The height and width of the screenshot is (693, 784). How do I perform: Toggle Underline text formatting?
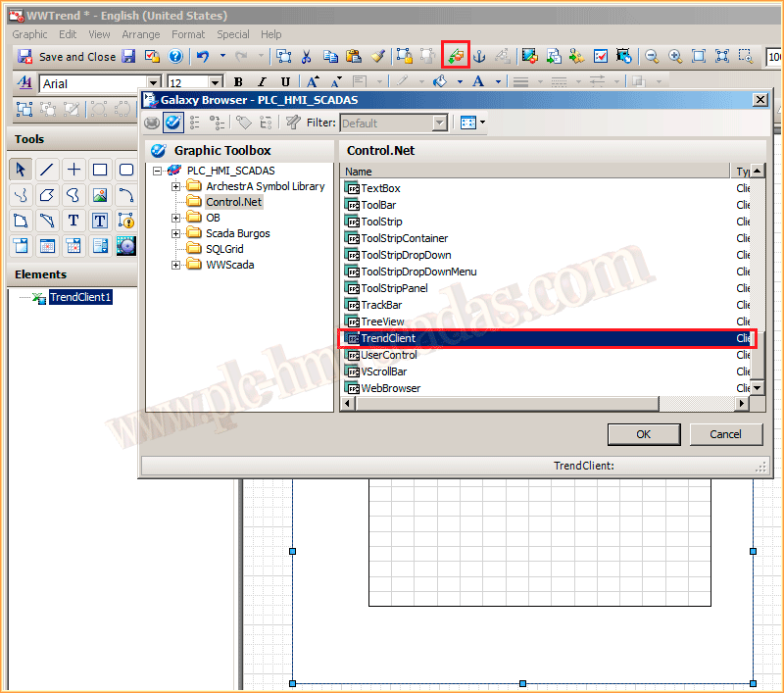[285, 83]
